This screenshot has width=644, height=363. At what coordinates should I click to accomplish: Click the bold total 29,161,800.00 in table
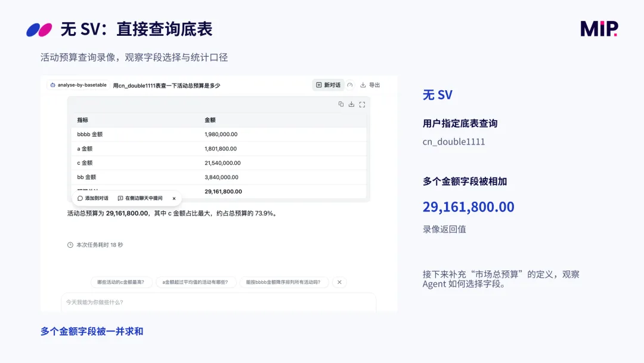coord(224,192)
